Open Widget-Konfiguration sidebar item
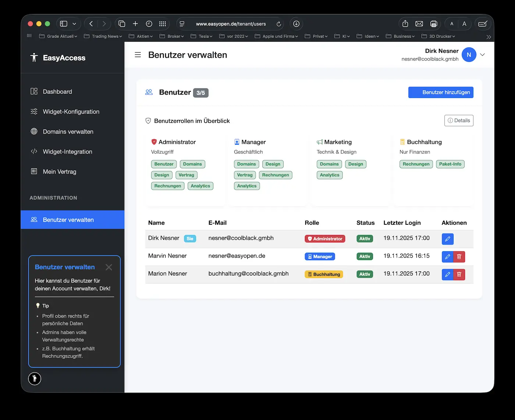Screen dimensions: 515x420 click(71, 112)
